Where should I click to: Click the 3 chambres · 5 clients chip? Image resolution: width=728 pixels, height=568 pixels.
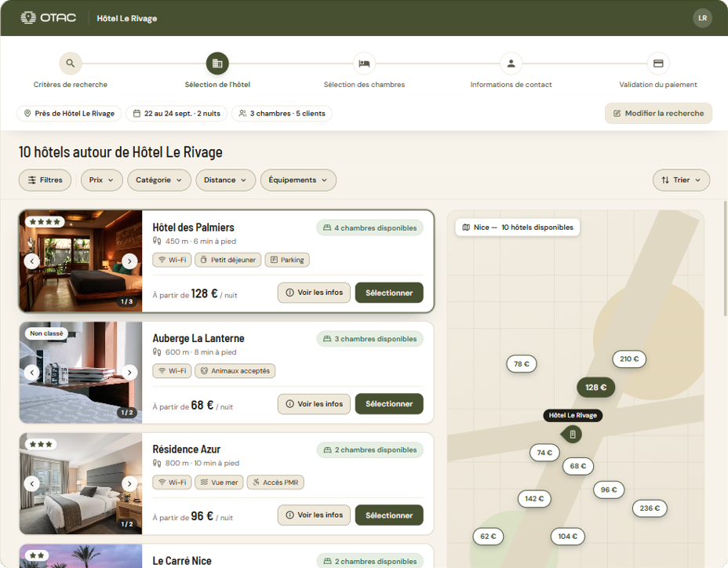pyautogui.click(x=282, y=113)
